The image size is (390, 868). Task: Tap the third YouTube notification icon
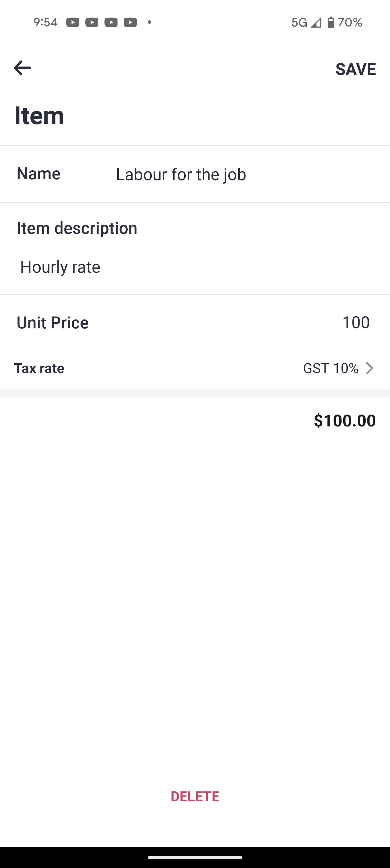[x=111, y=22]
